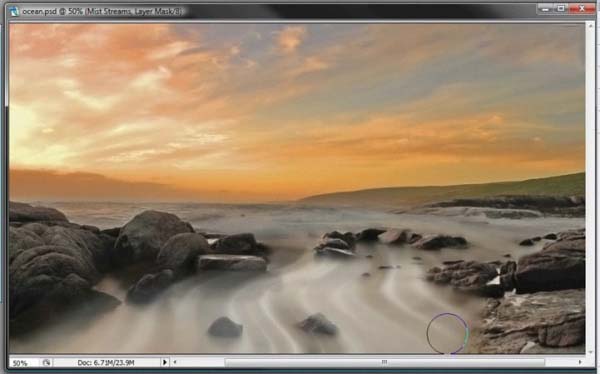Viewport: 600px width, 374px height.
Task: Click scrollbar track left of the thumb
Action: tap(202, 362)
